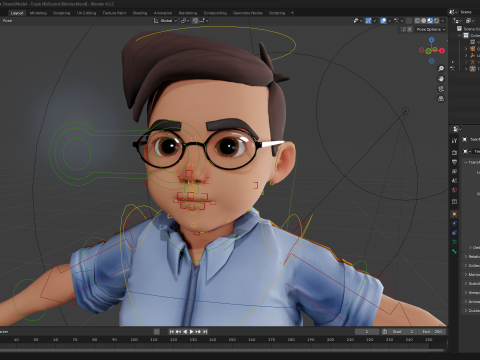
Task: Play the animation in reverse
Action: (x=185, y=332)
